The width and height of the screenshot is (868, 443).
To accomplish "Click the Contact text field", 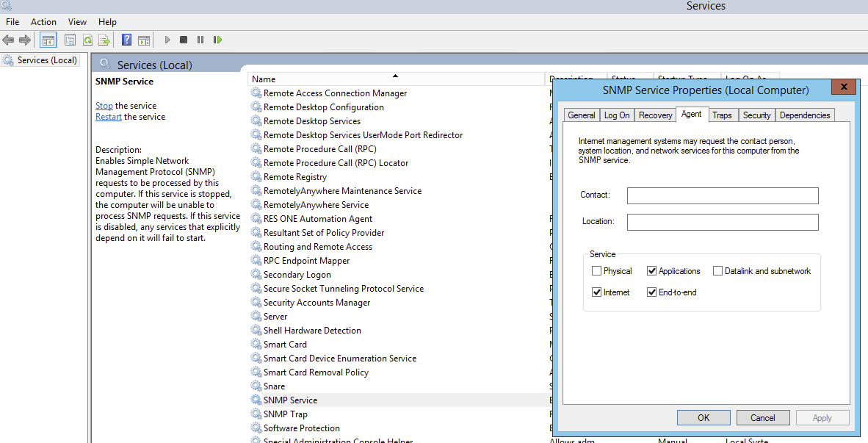I will (723, 195).
